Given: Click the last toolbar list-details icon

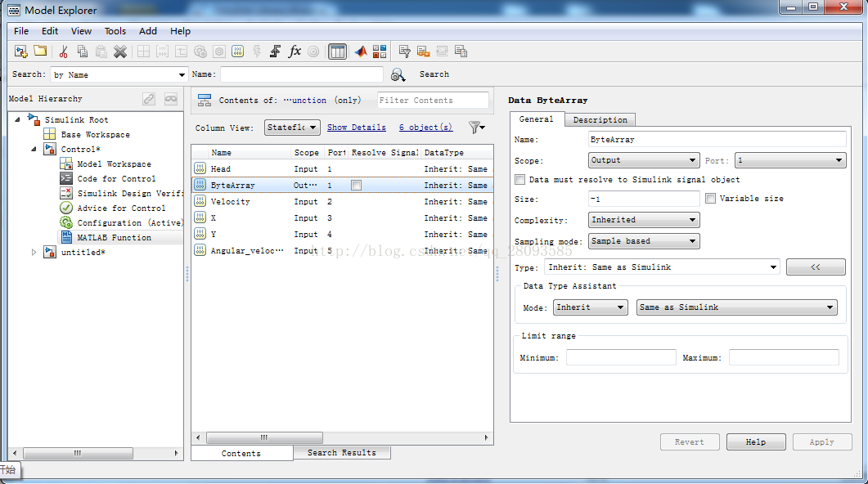Looking at the screenshot, I should tap(461, 52).
